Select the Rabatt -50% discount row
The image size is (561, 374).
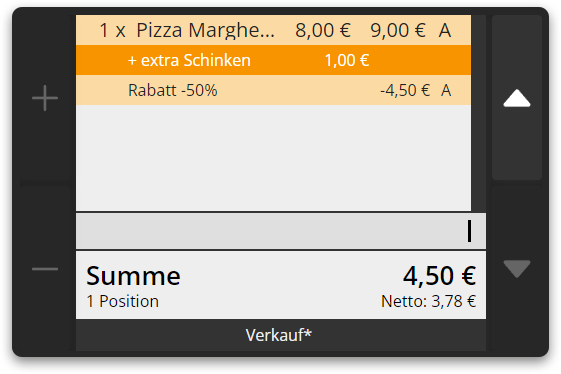(x=273, y=90)
